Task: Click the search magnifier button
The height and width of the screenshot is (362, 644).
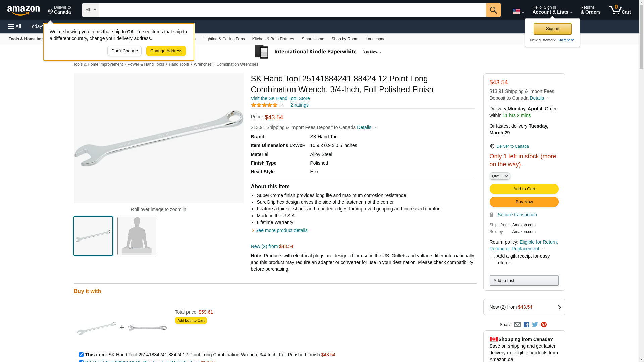Action: click(493, 10)
